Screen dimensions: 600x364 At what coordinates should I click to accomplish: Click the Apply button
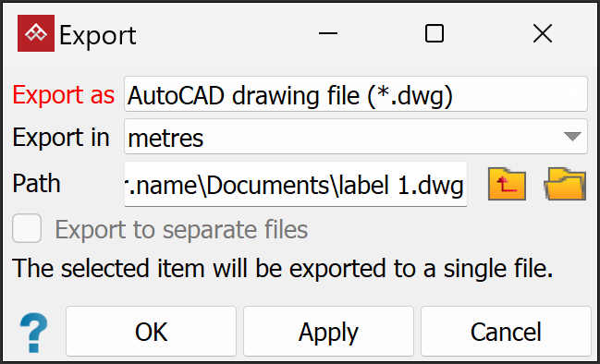(328, 331)
